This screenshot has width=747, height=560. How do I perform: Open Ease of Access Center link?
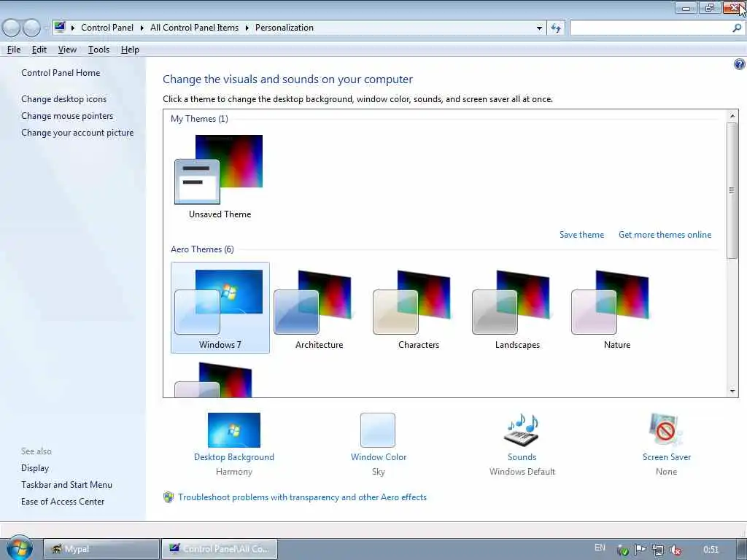click(63, 502)
